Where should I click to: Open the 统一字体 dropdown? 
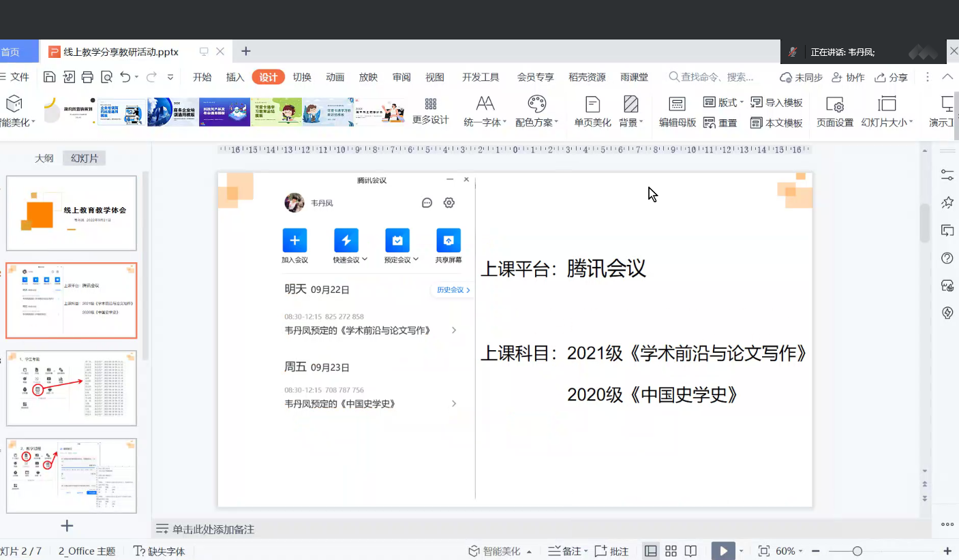pyautogui.click(x=504, y=123)
